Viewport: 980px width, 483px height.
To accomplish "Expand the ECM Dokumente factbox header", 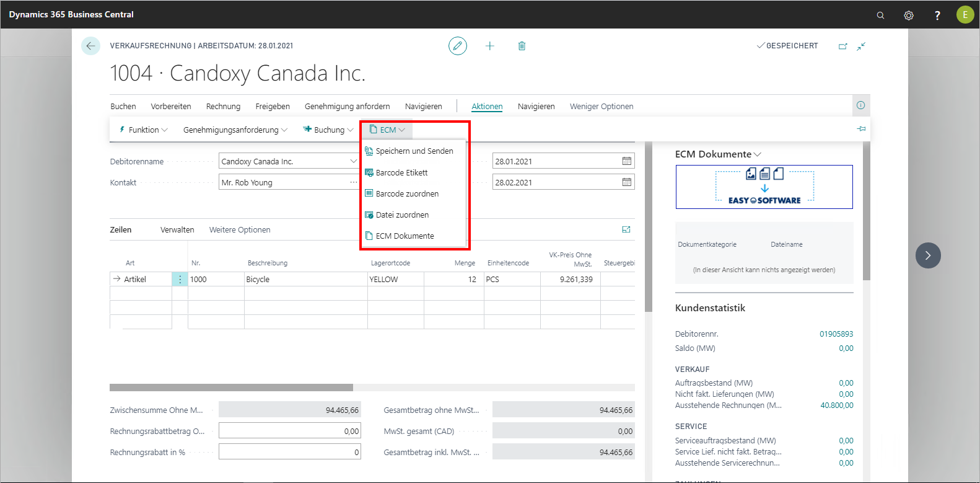I will point(718,154).
